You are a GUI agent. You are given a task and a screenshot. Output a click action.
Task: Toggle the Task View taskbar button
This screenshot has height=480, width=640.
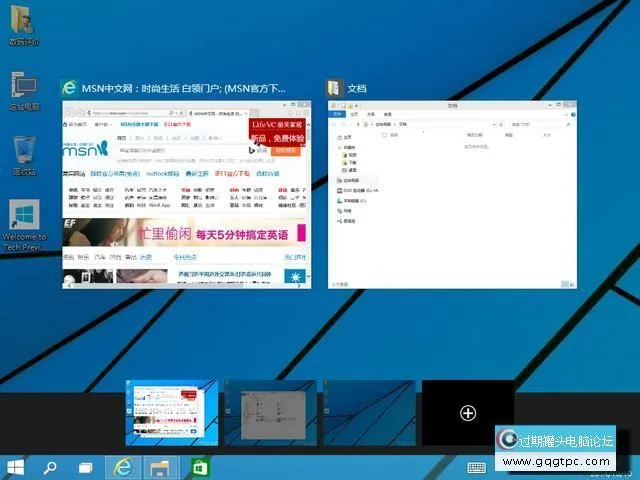point(86,467)
